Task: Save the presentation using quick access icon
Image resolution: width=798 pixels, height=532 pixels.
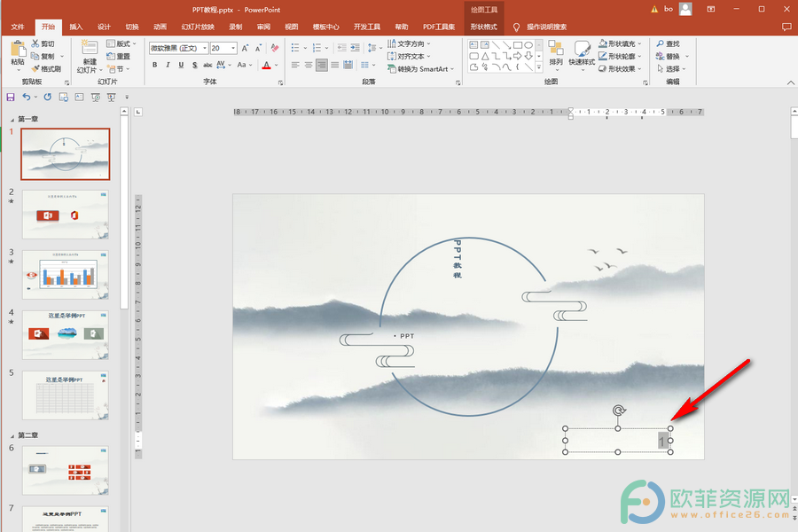Action: [10, 97]
